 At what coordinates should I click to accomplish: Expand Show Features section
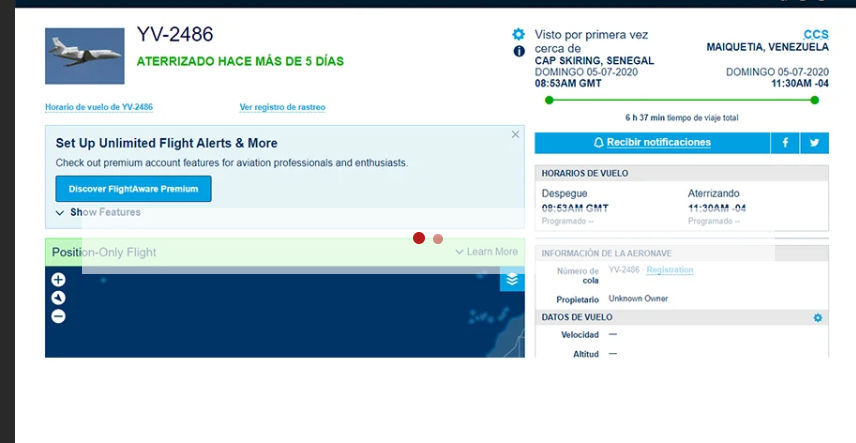99,212
